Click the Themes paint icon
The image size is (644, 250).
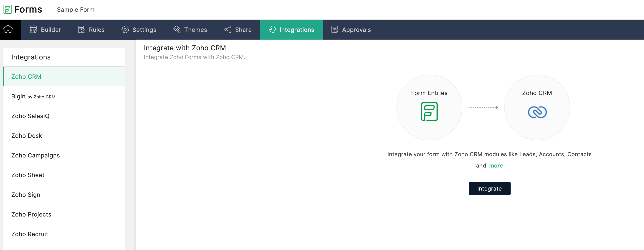pos(177,30)
